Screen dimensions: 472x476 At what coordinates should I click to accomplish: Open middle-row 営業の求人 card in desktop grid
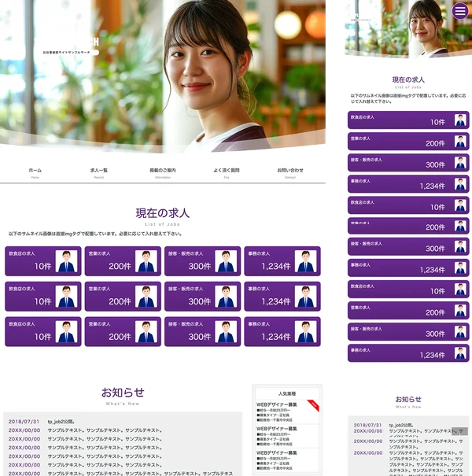click(123, 297)
